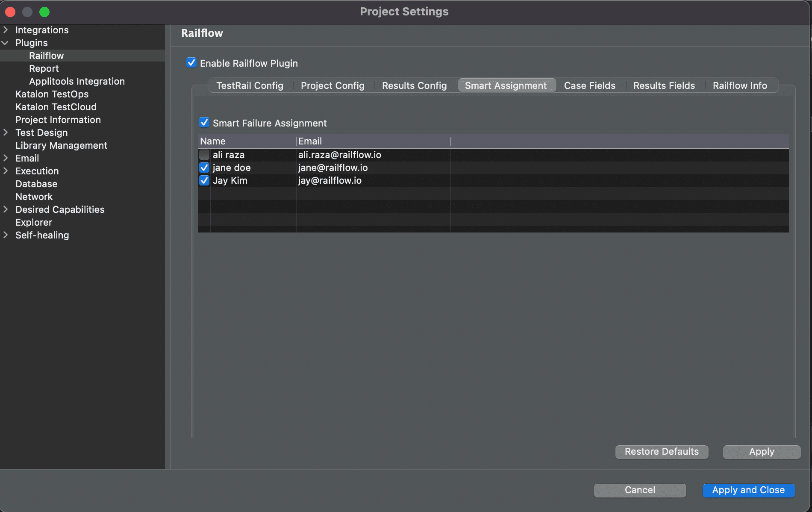This screenshot has height=512, width=812.
Task: Click the Email column header
Action: (374, 141)
